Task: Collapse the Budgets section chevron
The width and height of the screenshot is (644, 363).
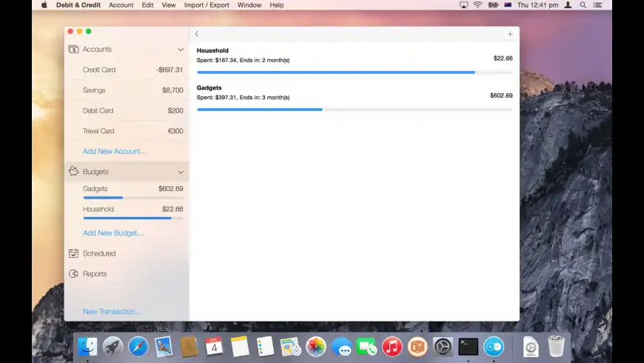Action: tap(181, 173)
